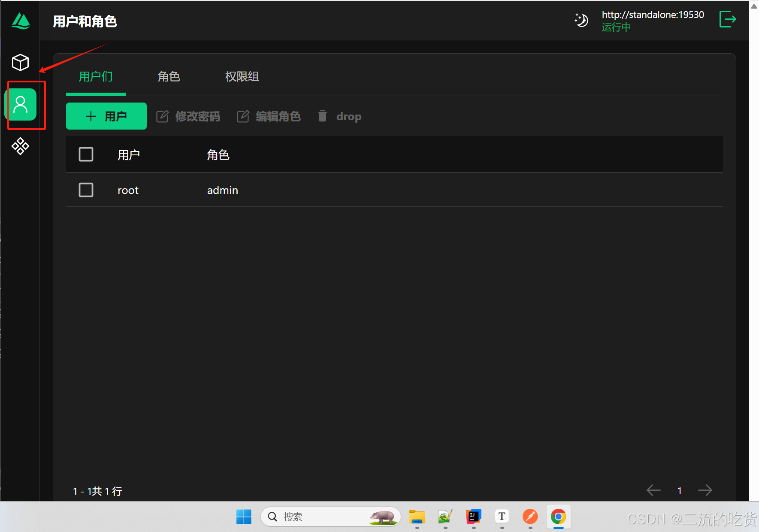Viewport: 759px width, 532px height.
Task: Open Windows Start menu
Action: (x=244, y=517)
